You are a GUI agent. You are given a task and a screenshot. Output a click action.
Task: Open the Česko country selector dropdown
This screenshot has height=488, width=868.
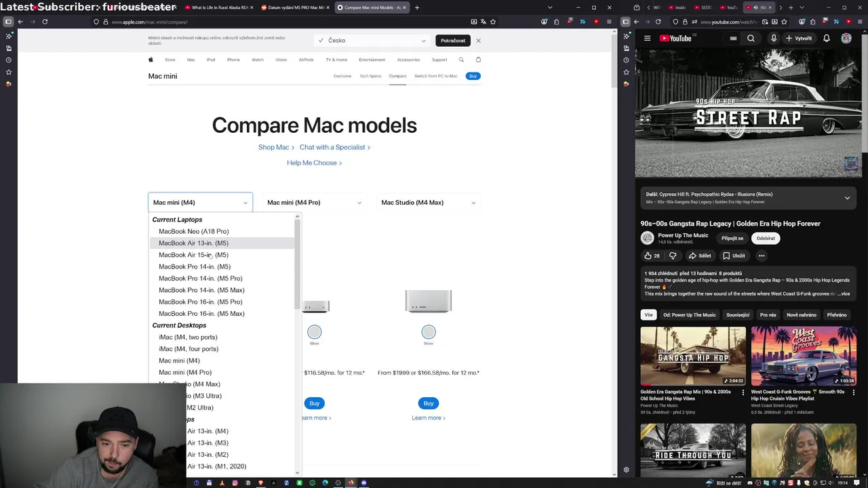(x=372, y=41)
